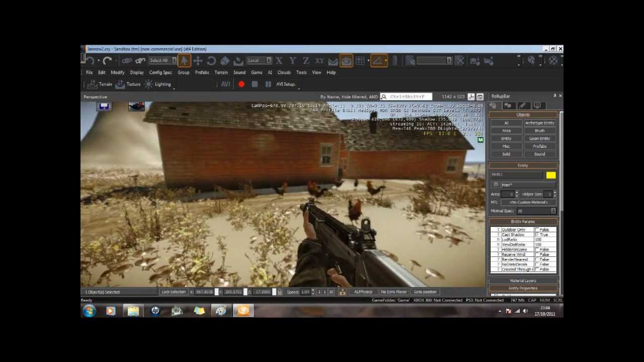Click the Archetype Entity object button
This screenshot has height=362, width=644.
coord(539,123)
